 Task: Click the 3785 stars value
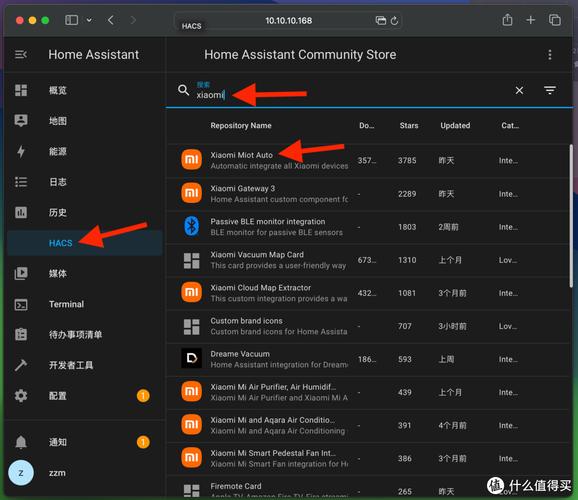tap(407, 160)
